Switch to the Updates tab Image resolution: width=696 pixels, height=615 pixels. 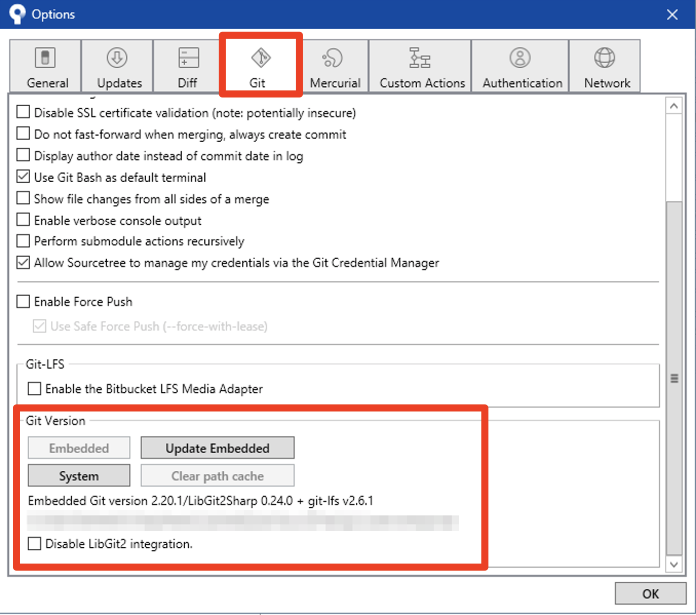pyautogui.click(x=118, y=66)
